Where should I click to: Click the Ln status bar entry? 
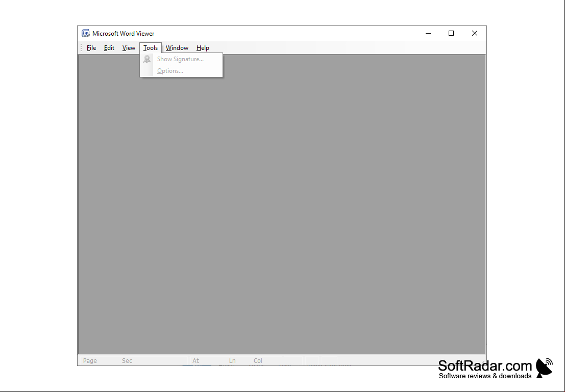pyautogui.click(x=232, y=361)
